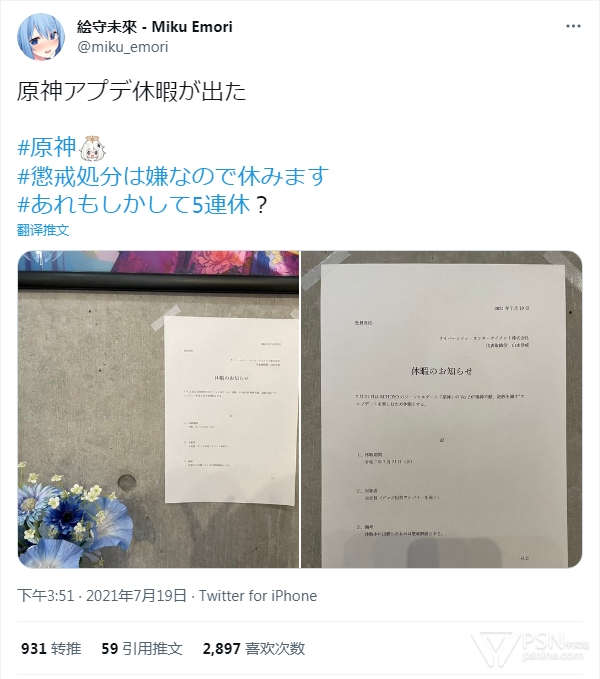Image resolution: width=600 pixels, height=679 pixels.
Task: View the 931 转推 retweets list
Action: [x=51, y=648]
